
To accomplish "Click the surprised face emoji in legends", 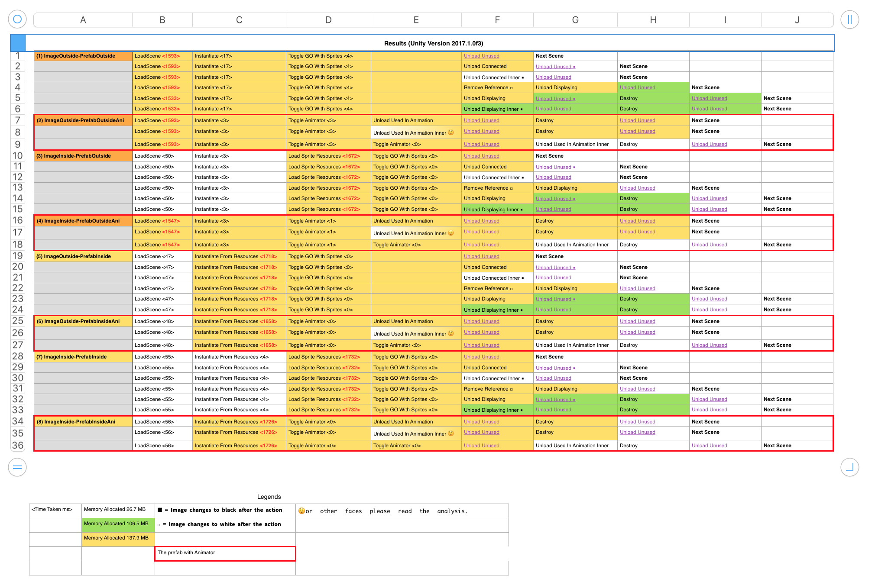I will (x=301, y=511).
